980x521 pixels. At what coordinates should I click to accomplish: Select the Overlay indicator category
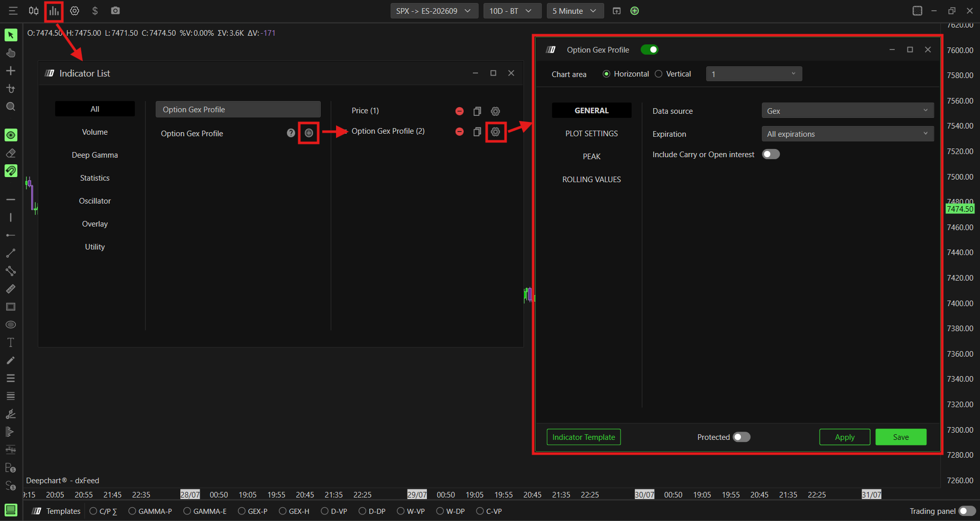[95, 224]
